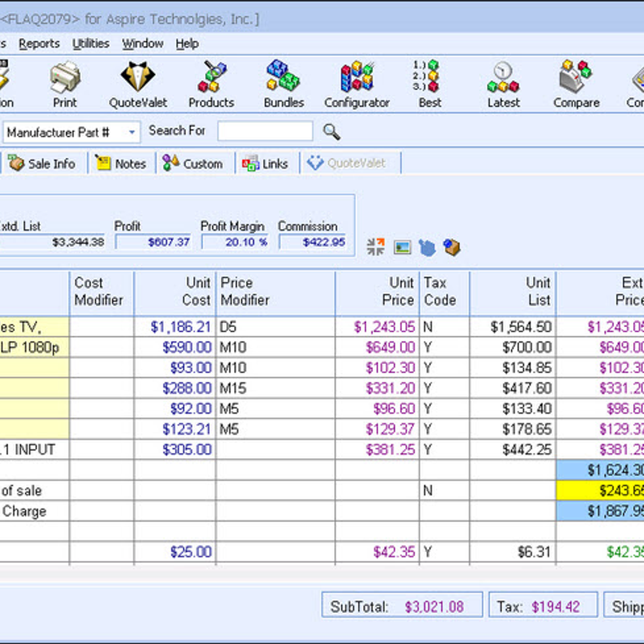Click the Cost Modifier column header
This screenshot has width=644, height=644.
pos(102,293)
